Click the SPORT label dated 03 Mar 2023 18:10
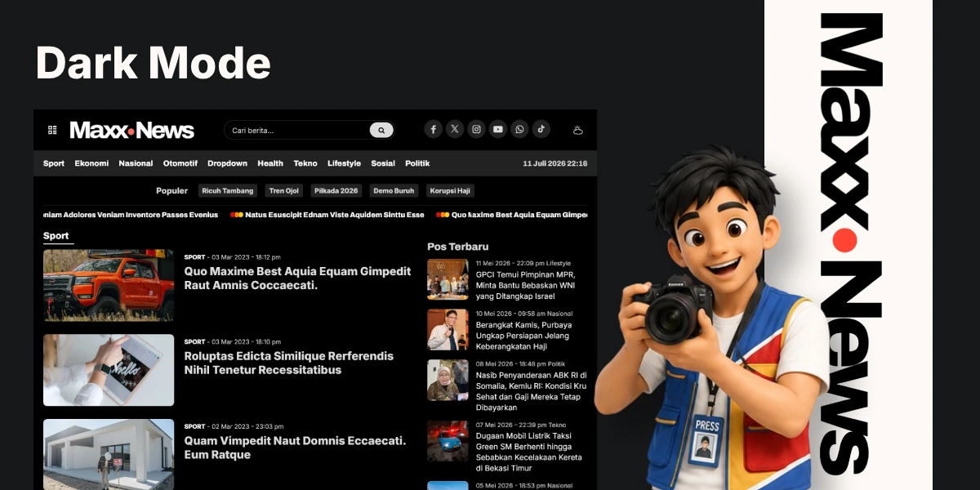 (194, 342)
